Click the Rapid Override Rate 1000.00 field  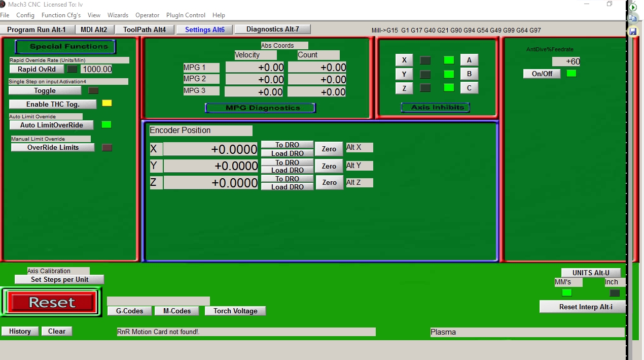96,69
